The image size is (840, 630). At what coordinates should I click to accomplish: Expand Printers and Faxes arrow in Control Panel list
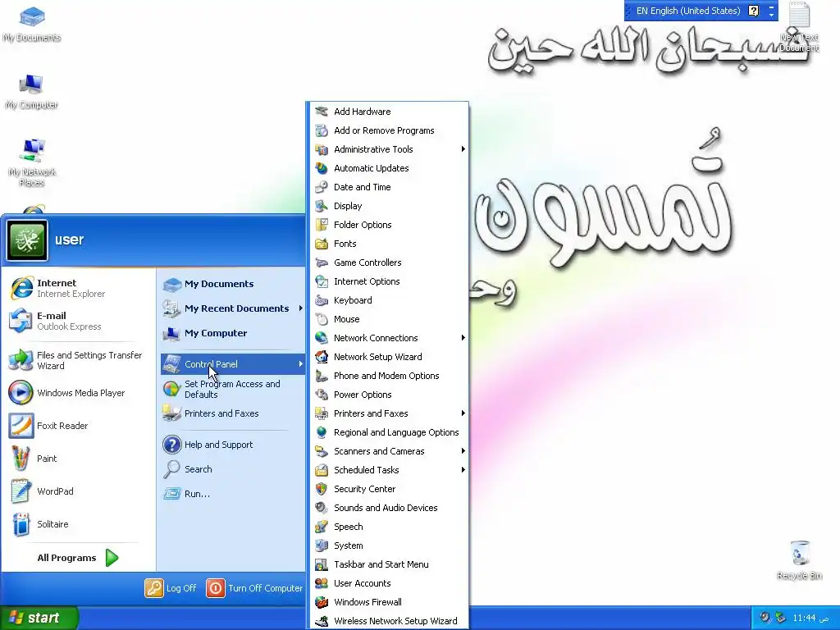point(463,413)
